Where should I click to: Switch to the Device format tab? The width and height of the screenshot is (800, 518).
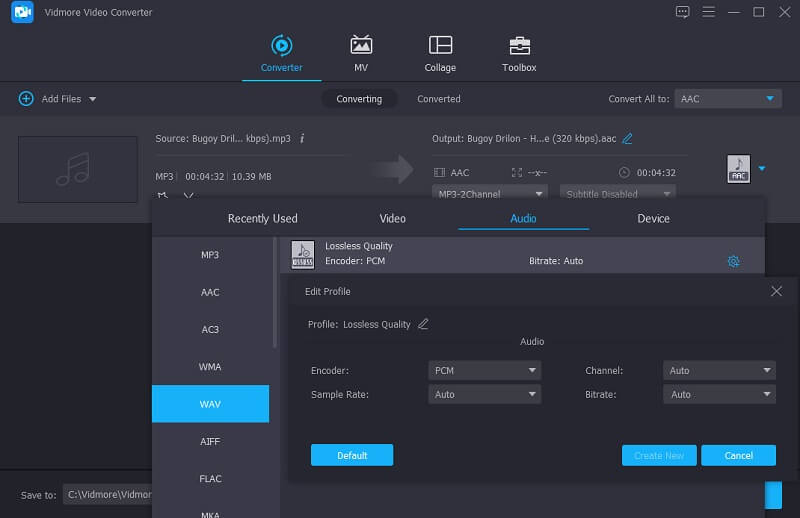[x=653, y=218]
